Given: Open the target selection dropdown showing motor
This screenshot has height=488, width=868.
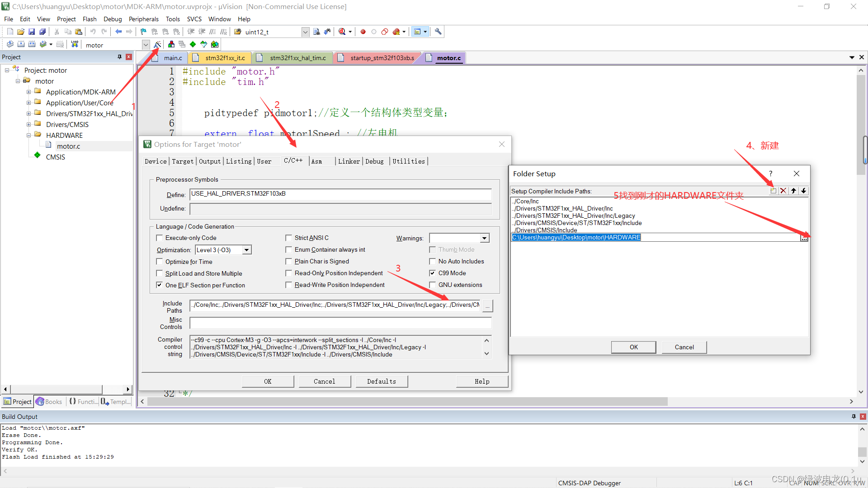Looking at the screenshot, I should click(146, 45).
